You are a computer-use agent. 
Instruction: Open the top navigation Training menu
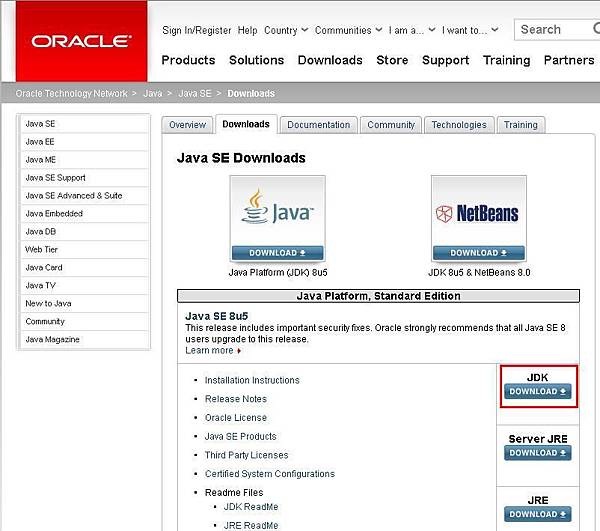[x=506, y=60]
